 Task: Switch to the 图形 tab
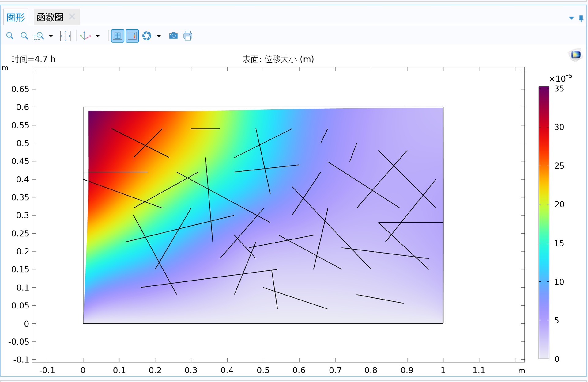16,17
